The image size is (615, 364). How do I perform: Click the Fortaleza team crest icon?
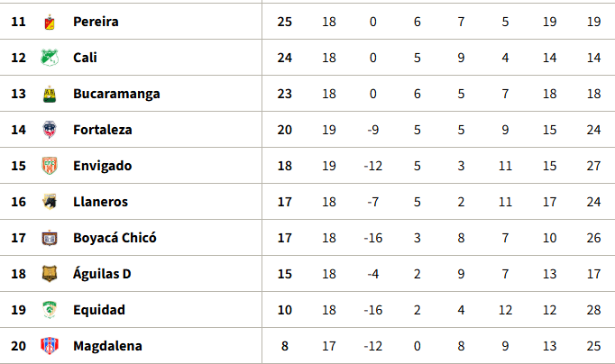pos(50,130)
